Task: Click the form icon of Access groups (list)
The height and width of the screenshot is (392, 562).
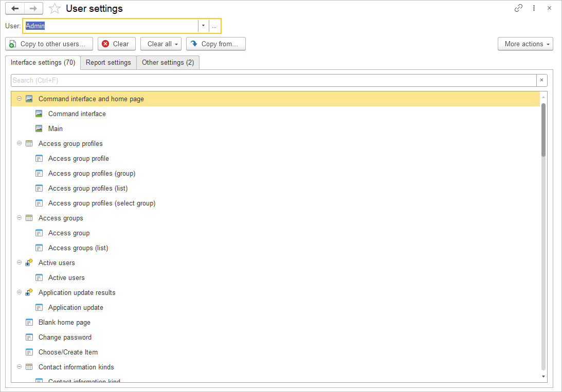Action: pyautogui.click(x=39, y=248)
